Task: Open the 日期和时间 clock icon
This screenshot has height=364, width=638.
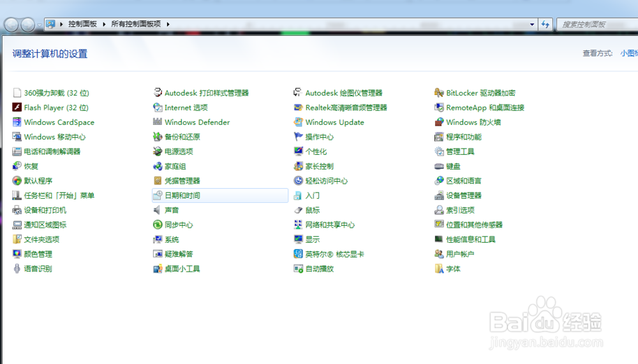Action: tap(158, 195)
